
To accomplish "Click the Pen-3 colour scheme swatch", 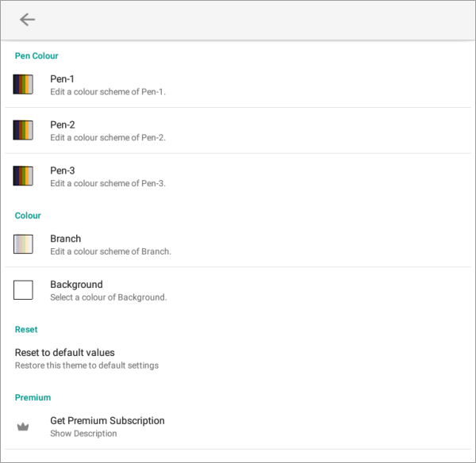I will pyautogui.click(x=23, y=176).
